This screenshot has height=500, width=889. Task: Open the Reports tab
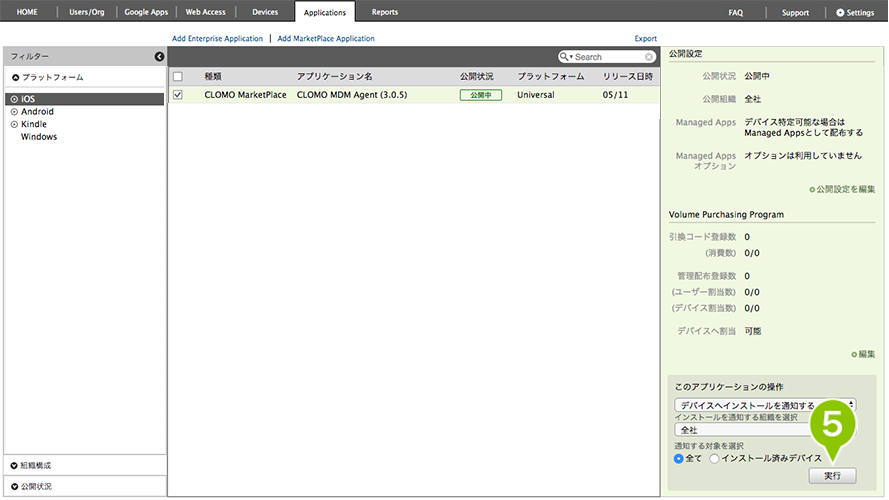(384, 12)
